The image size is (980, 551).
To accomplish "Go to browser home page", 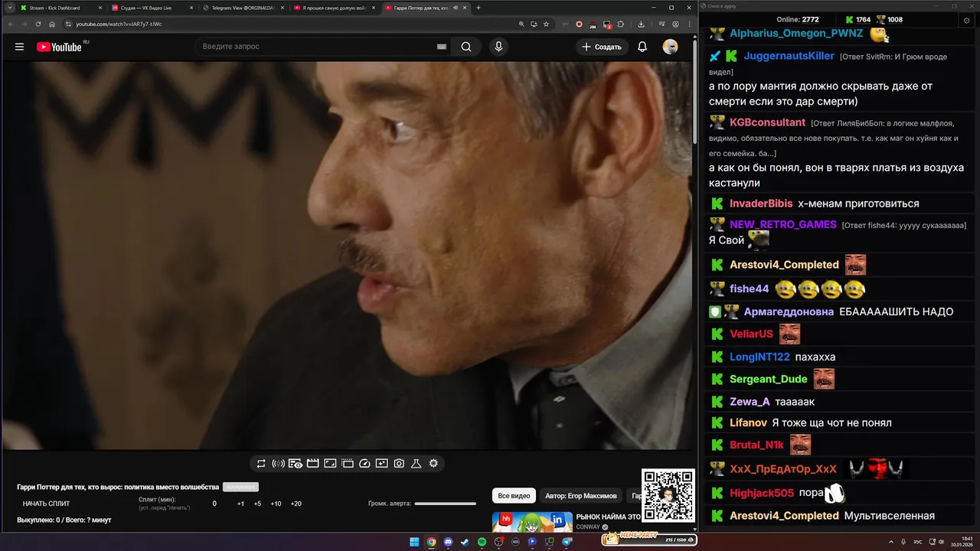I will tap(52, 24).
